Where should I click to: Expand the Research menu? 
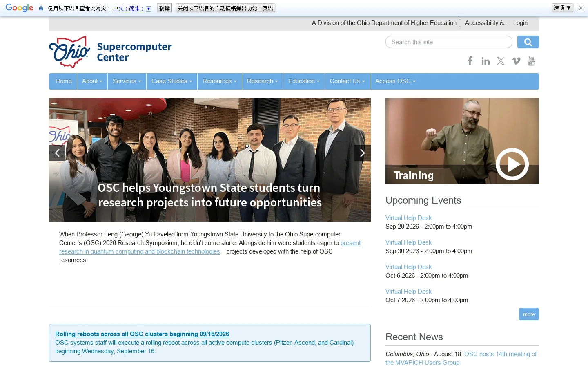263,81
